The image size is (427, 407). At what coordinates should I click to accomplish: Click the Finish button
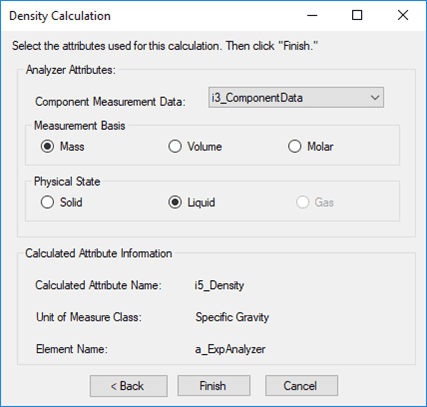click(214, 386)
